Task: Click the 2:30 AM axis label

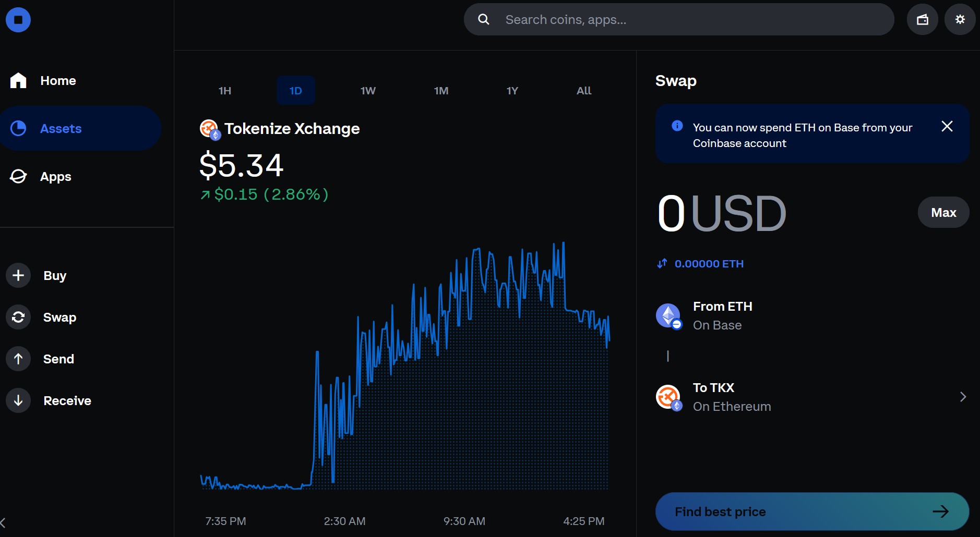Action: click(x=344, y=521)
